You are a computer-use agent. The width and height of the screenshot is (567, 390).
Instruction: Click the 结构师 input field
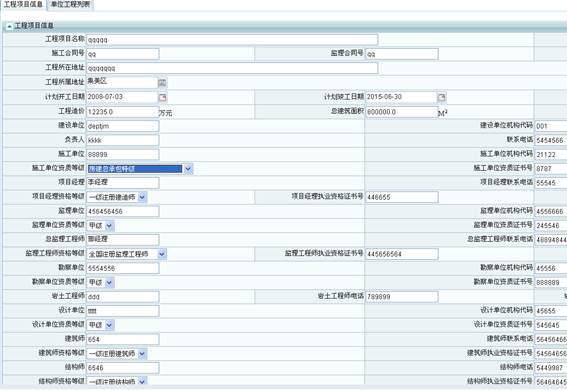click(x=123, y=368)
